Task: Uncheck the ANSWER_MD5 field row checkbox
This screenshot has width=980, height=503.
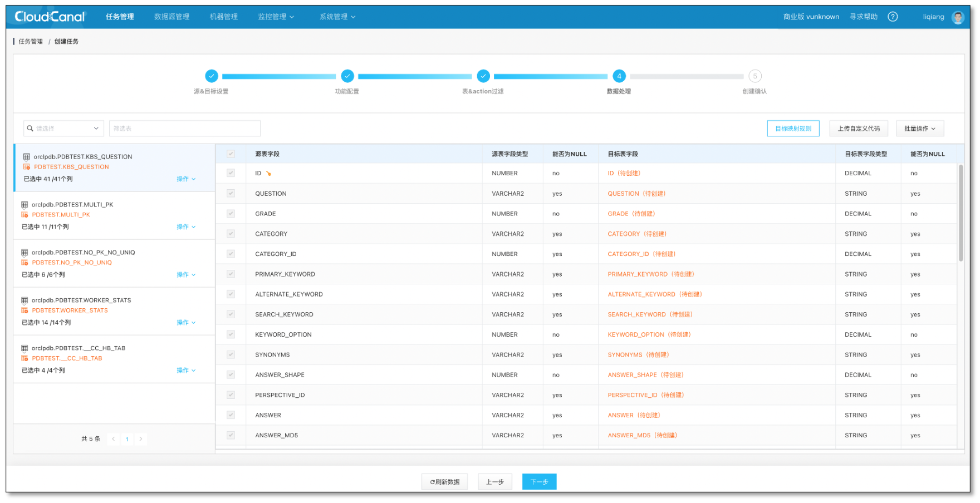Action: (x=231, y=435)
